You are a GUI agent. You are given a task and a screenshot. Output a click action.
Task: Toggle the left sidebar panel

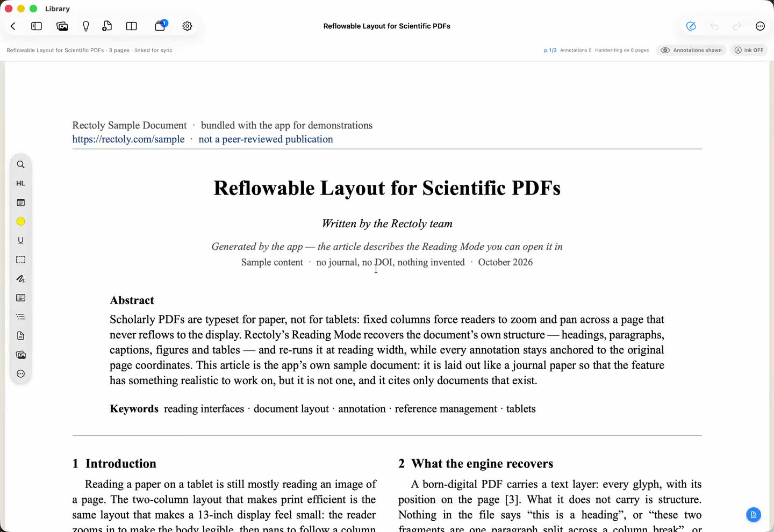37,26
